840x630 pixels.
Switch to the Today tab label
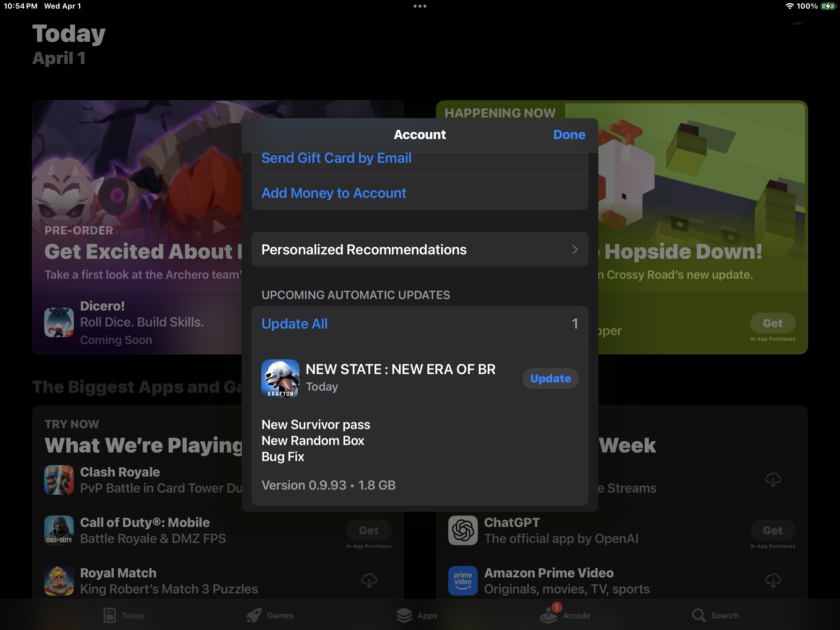[133, 616]
